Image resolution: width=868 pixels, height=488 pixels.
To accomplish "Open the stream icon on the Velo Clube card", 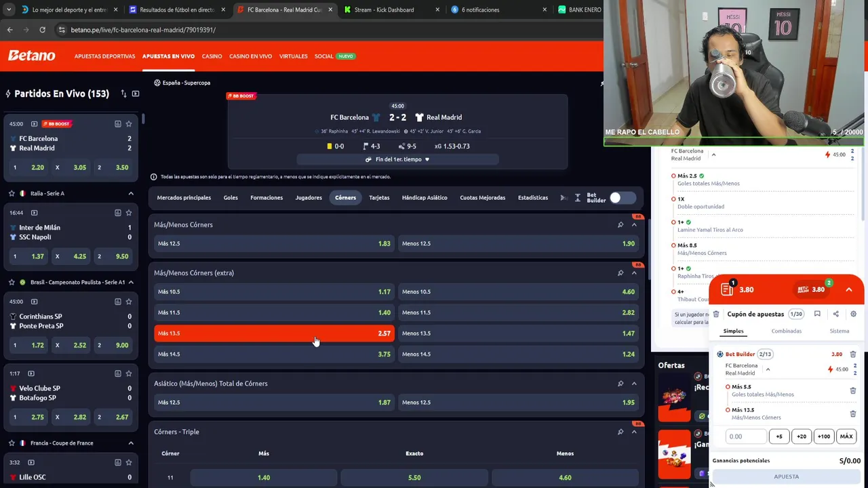I will pos(31,373).
